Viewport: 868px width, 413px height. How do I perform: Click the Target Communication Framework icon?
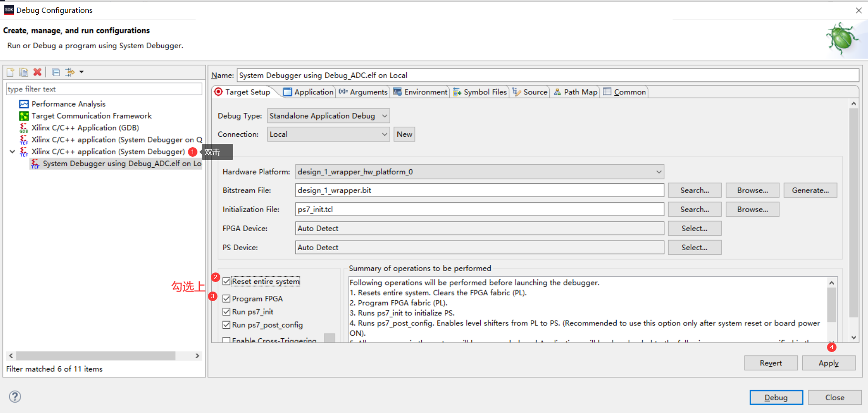24,116
